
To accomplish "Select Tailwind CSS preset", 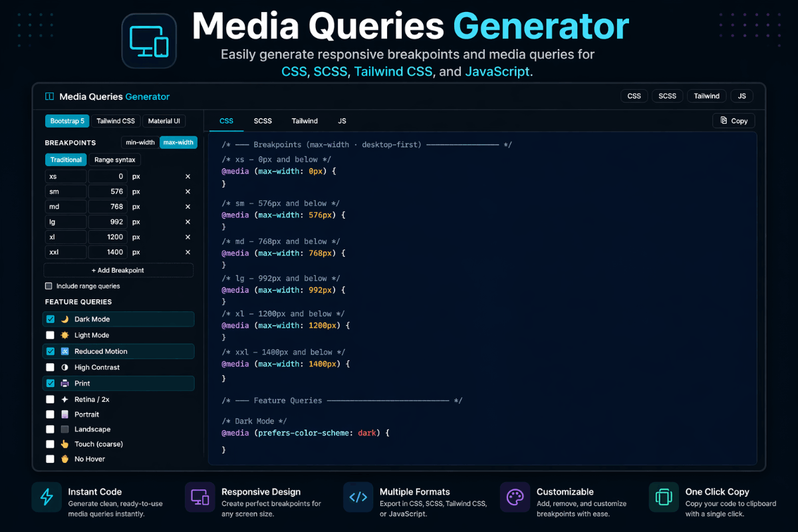I will [116, 121].
